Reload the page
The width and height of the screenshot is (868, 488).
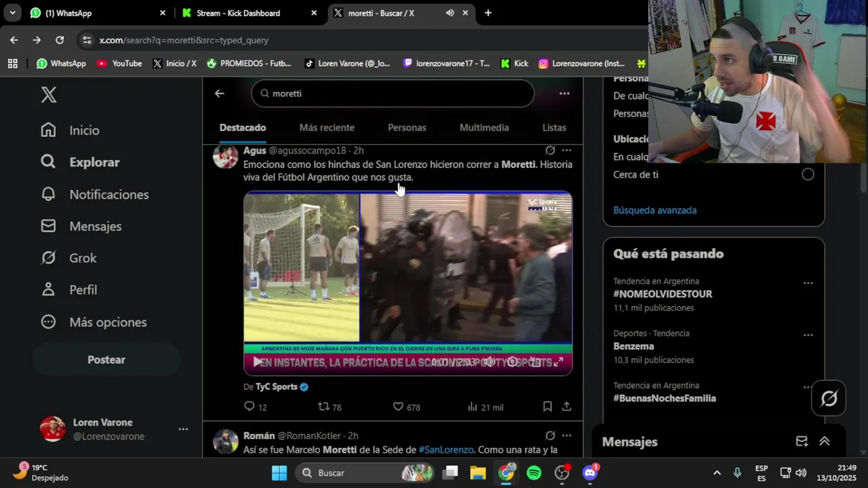[x=60, y=40]
